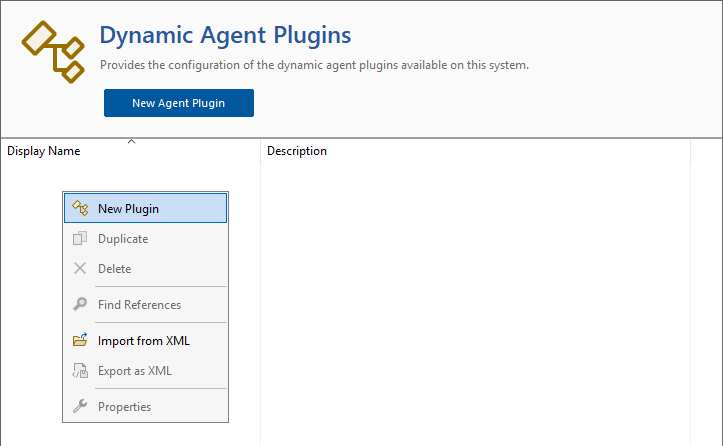Click the document icon beside Export as XML
This screenshot has width=723, height=446.
[81, 371]
